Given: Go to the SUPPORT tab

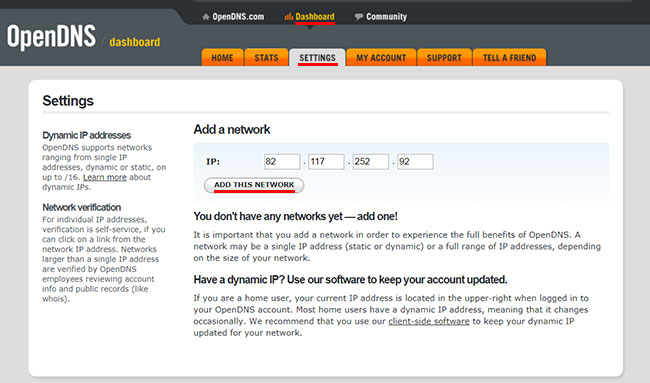Looking at the screenshot, I should (444, 58).
